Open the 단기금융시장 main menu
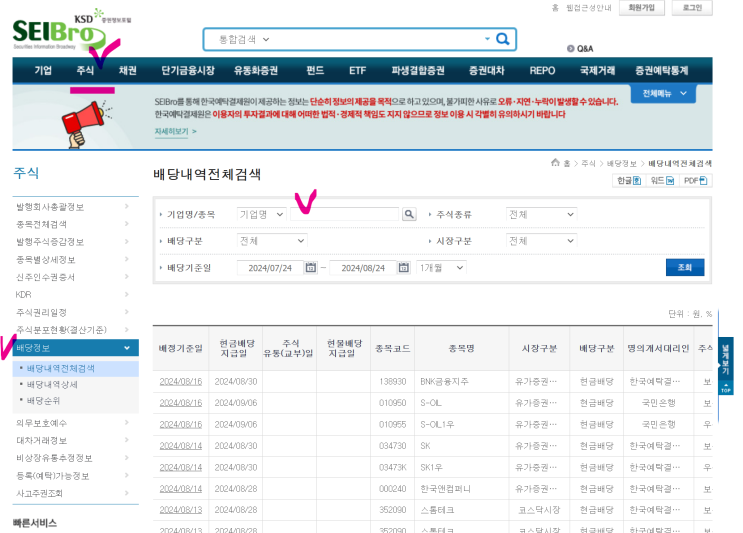Screen dimensions: 743x533 188,71
